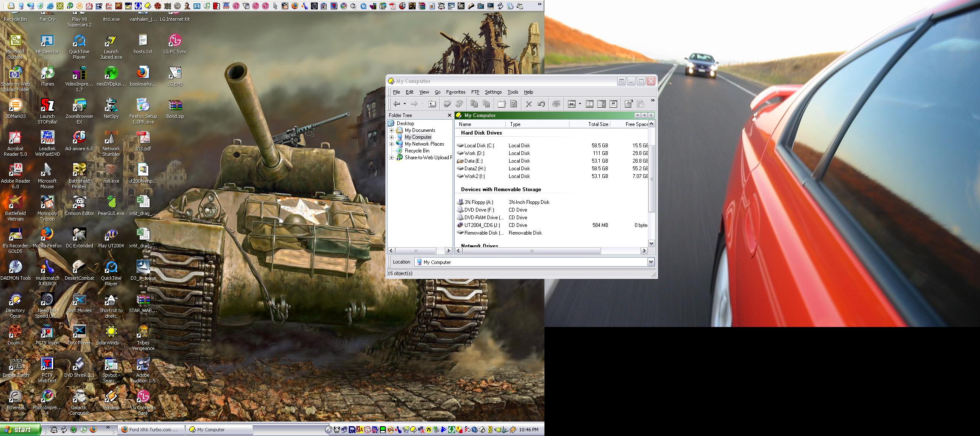Show hidden My Computer toolbar buttons chevron
Image resolution: width=980 pixels, height=436 pixels.
(652, 100)
